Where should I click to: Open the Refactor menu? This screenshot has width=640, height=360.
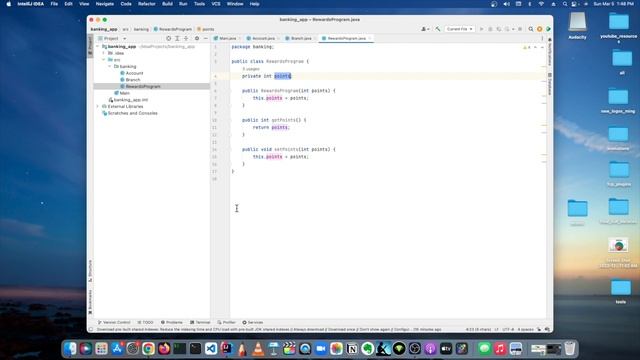click(x=147, y=4)
